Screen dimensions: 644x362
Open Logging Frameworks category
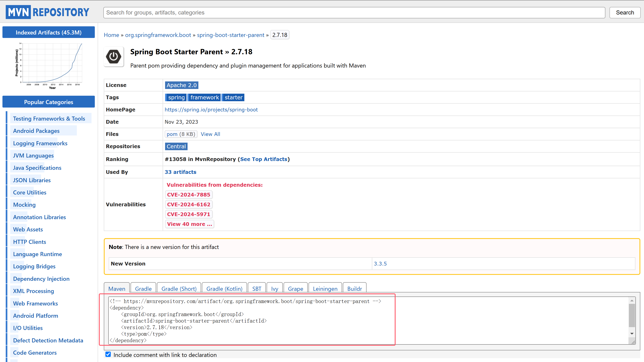[40, 143]
